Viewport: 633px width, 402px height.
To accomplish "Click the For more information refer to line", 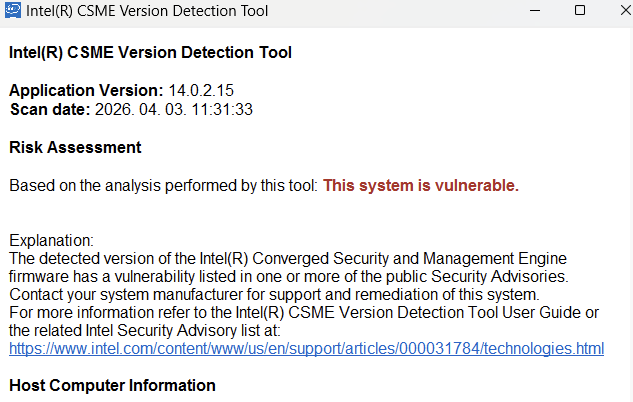I will (x=303, y=312).
